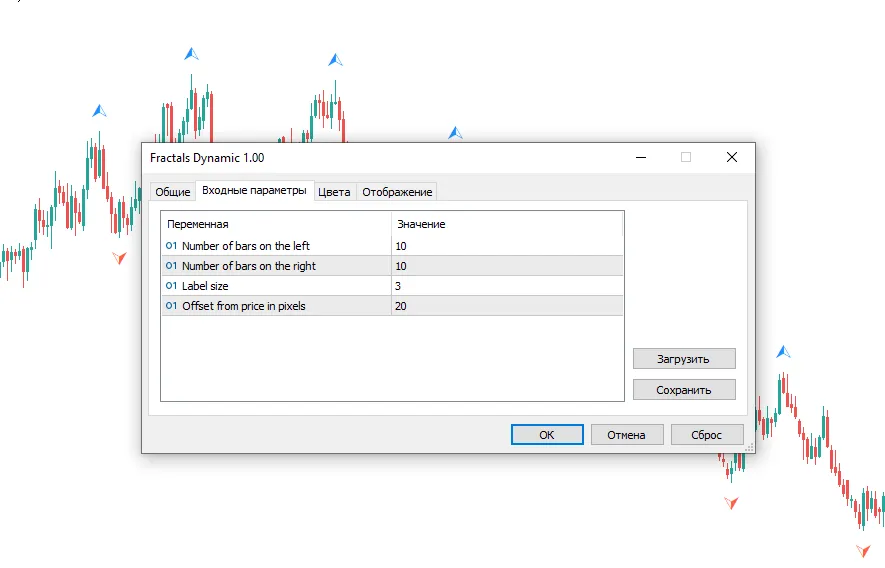The image size is (885, 568).
Task: Click the red down fractal arrow left of the dialog
Action: coord(119,258)
